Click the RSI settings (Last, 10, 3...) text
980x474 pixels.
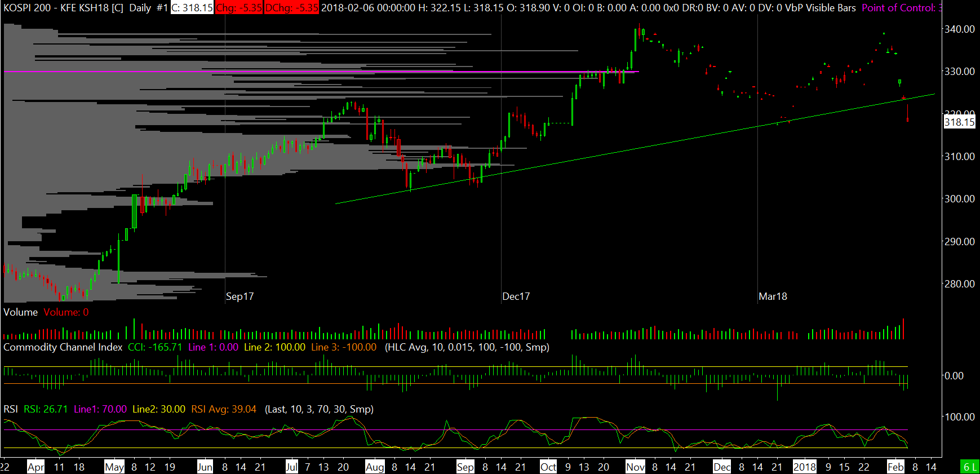click(x=319, y=409)
